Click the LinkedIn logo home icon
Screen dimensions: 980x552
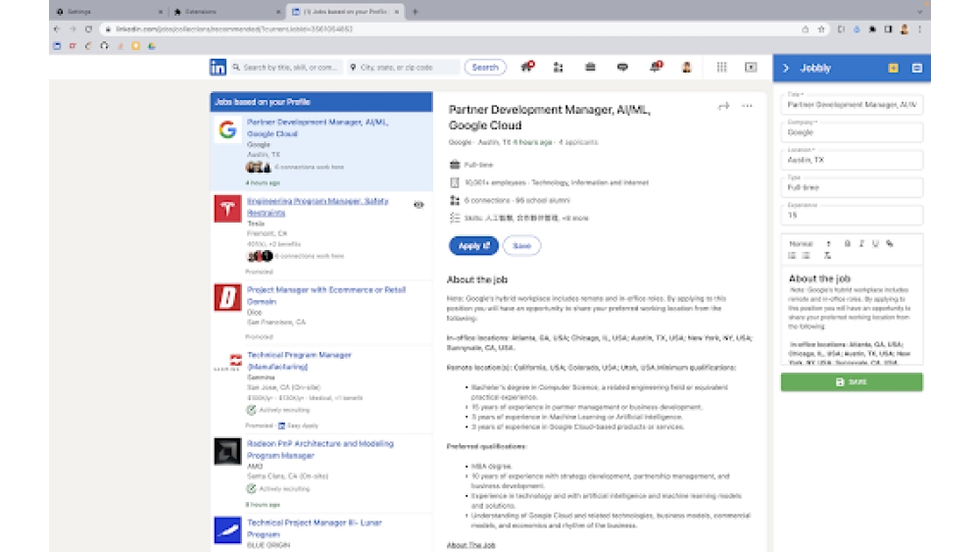pos(218,68)
